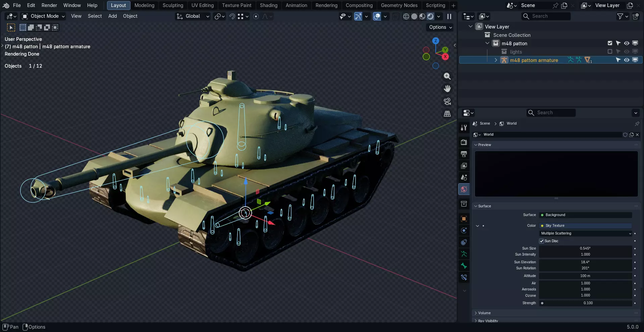The width and height of the screenshot is (644, 332).
Task: Switch to Material Preview shading
Action: [422, 16]
